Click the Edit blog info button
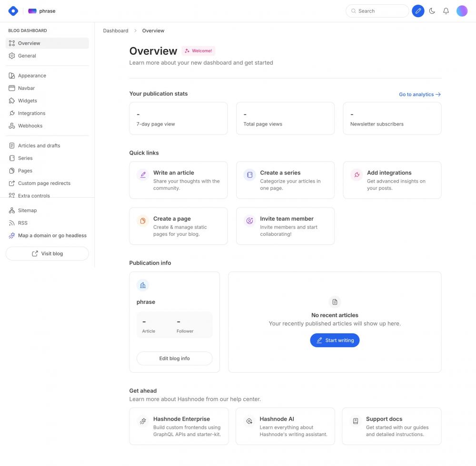476x466 pixels. click(x=174, y=359)
